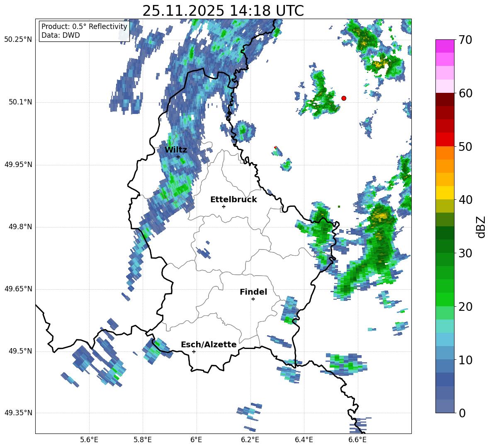The width and height of the screenshot is (491, 448).
Task: Click the 6.6°E longitude axis label
Action: [357, 440]
